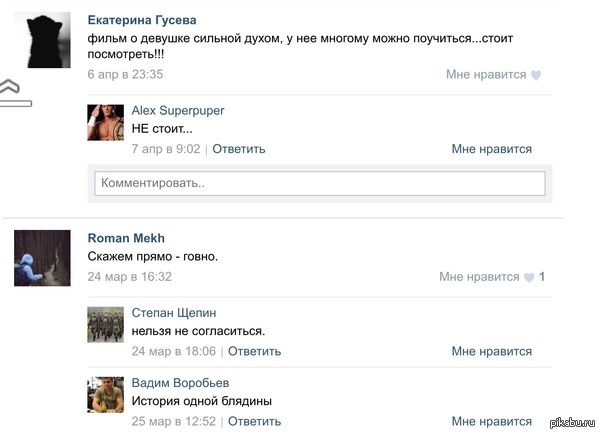The image size is (600, 434).
Task: Open Степан Щепин's avatar picture
Action: click(x=106, y=323)
